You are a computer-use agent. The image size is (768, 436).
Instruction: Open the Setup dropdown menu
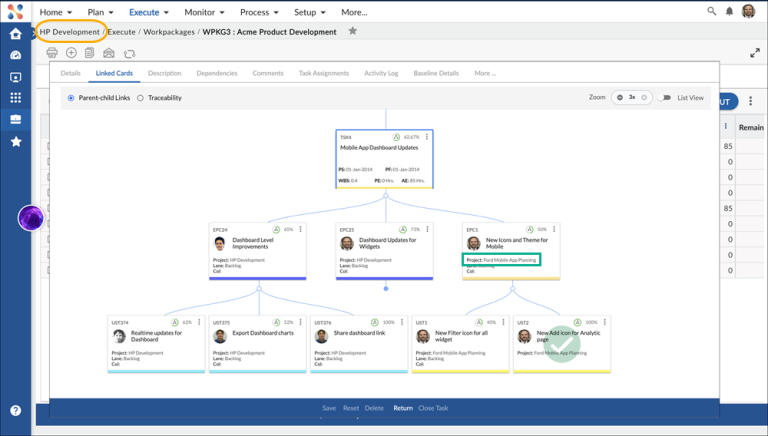click(x=310, y=12)
